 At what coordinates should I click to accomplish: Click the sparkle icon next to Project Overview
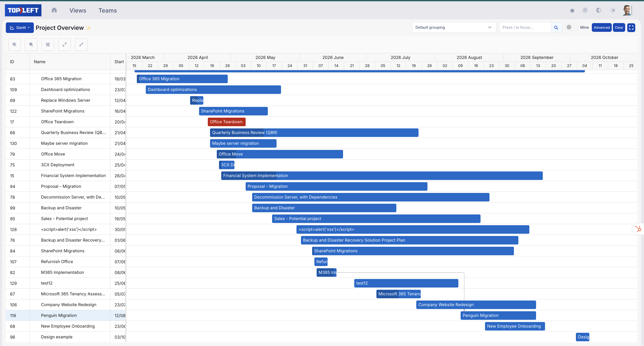(x=88, y=28)
